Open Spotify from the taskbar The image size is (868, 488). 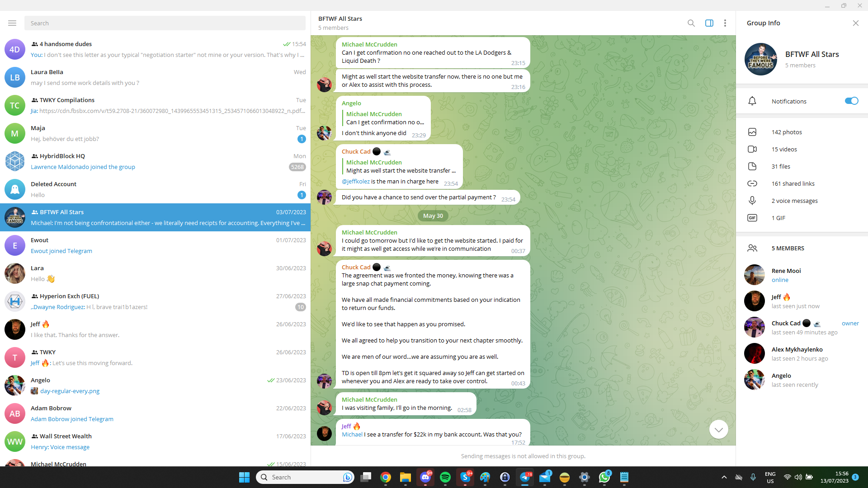[x=445, y=477]
